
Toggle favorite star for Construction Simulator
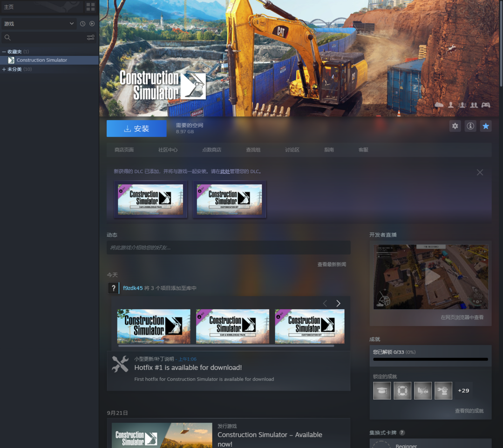coord(486,126)
